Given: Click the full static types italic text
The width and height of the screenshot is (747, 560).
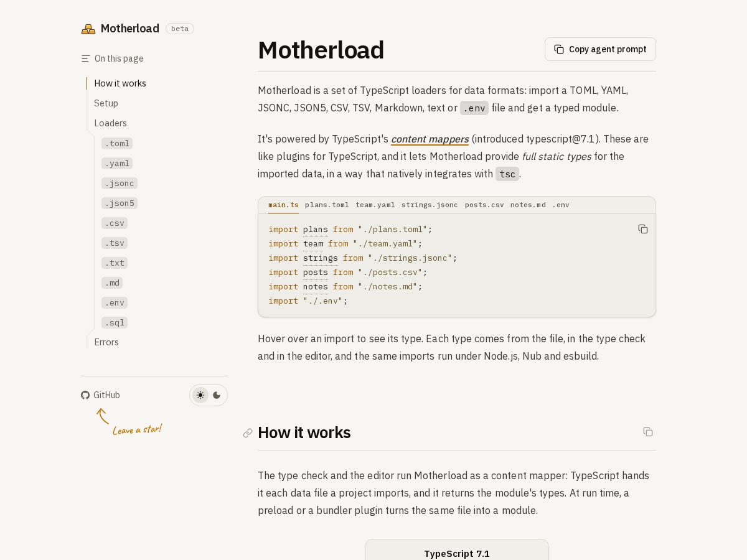Looking at the screenshot, I should [x=557, y=157].
